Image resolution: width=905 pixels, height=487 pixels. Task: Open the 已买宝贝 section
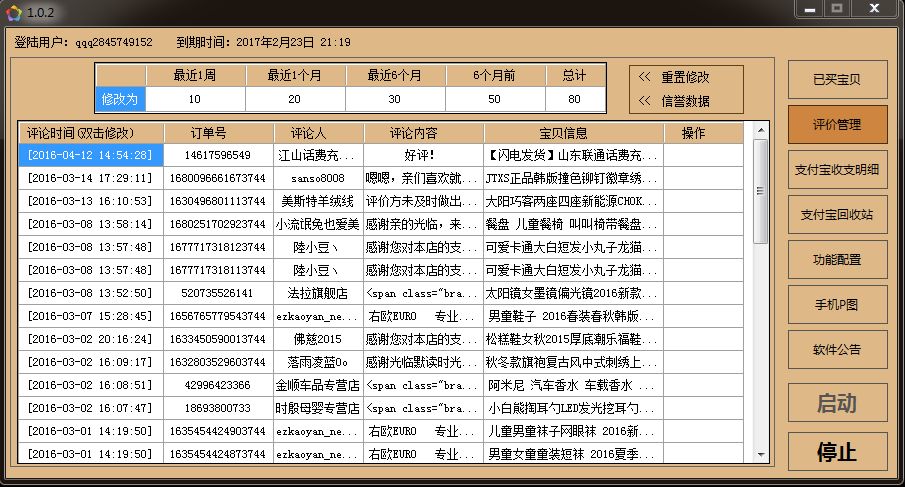point(837,80)
